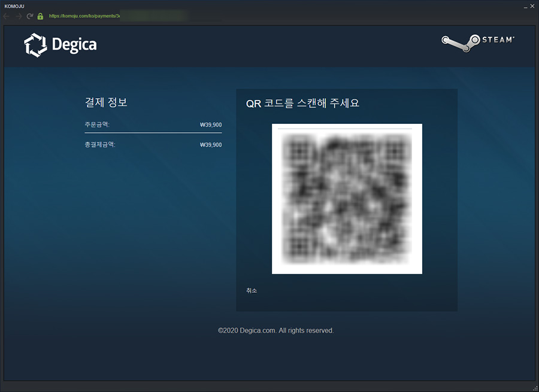This screenshot has height=392, width=539.
Task: Cancel the payment via 취소 link
Action: 252,291
